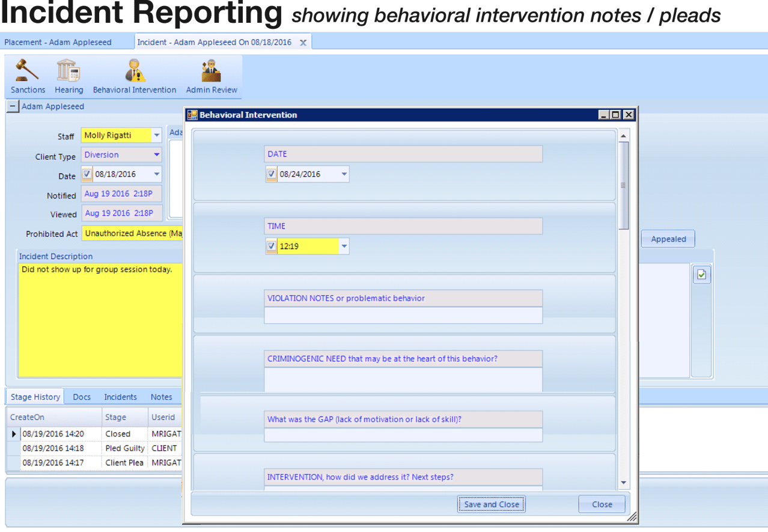Uncheck the Date checkbox next to 08/18/2016
This screenshot has width=768, height=532.
(87, 174)
